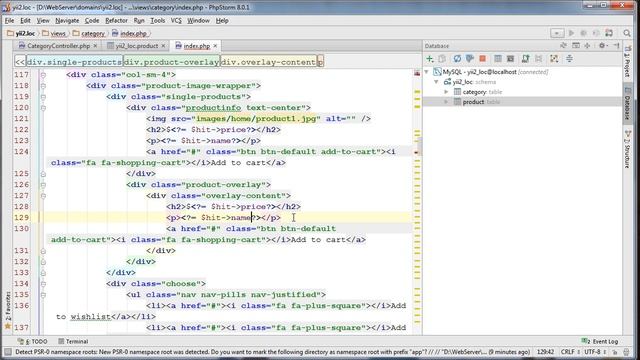Click the database refresh icon
The height and width of the screenshot is (360, 640).
(x=457, y=59)
